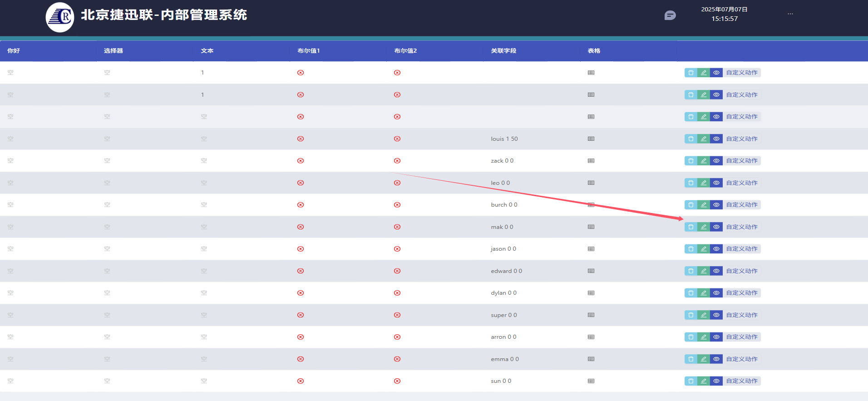This screenshot has width=868, height=401.
Task: Delete the zack 0 0 row
Action: click(691, 161)
